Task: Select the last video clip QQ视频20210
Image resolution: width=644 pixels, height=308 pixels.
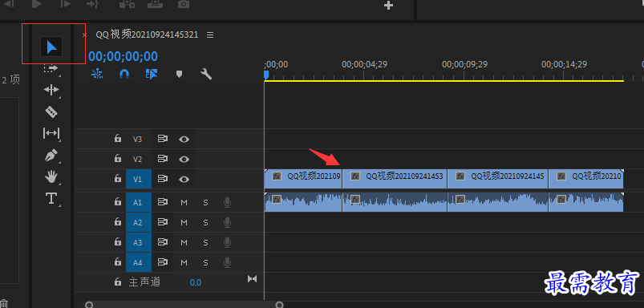Action: (586, 179)
